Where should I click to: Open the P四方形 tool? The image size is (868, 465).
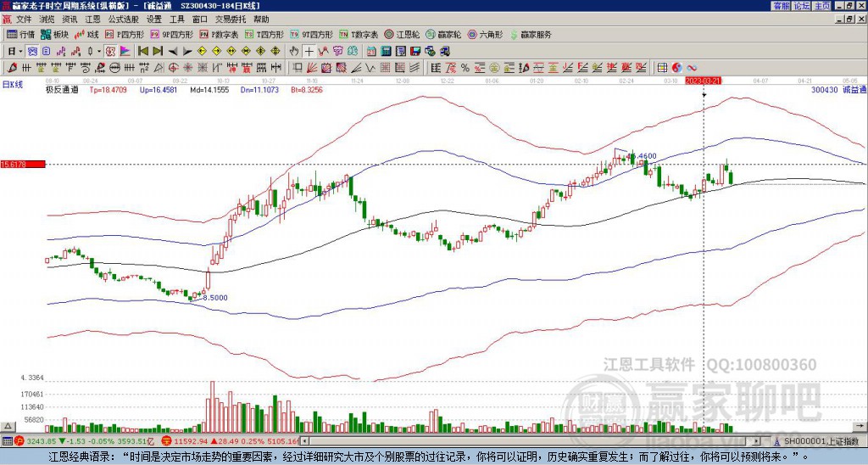pyautogui.click(x=125, y=34)
